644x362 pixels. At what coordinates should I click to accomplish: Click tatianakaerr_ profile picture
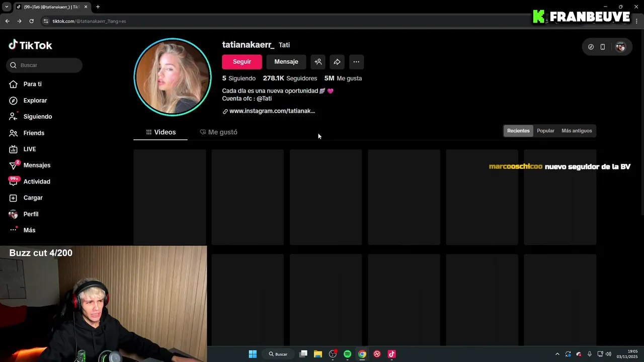pos(173,77)
